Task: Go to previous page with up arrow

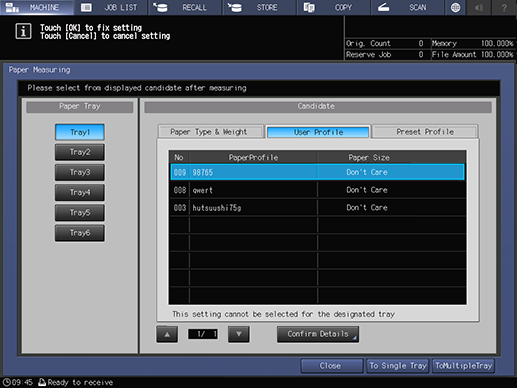Action: 167,334
